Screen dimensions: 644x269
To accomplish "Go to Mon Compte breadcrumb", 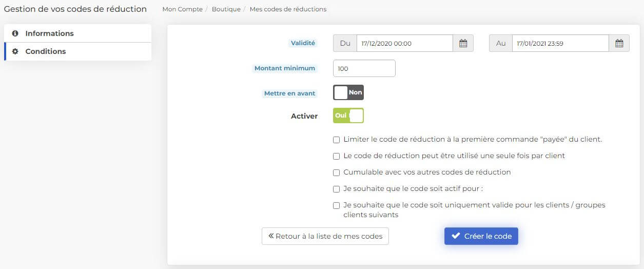I will pos(182,9).
